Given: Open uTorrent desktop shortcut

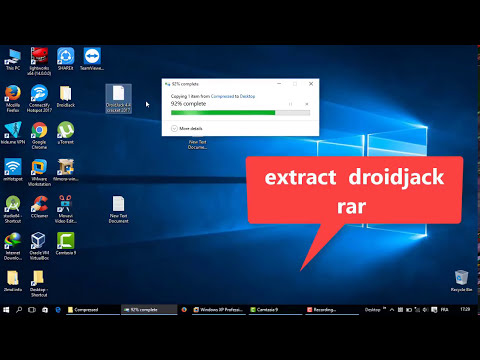Looking at the screenshot, I should [x=66, y=133].
